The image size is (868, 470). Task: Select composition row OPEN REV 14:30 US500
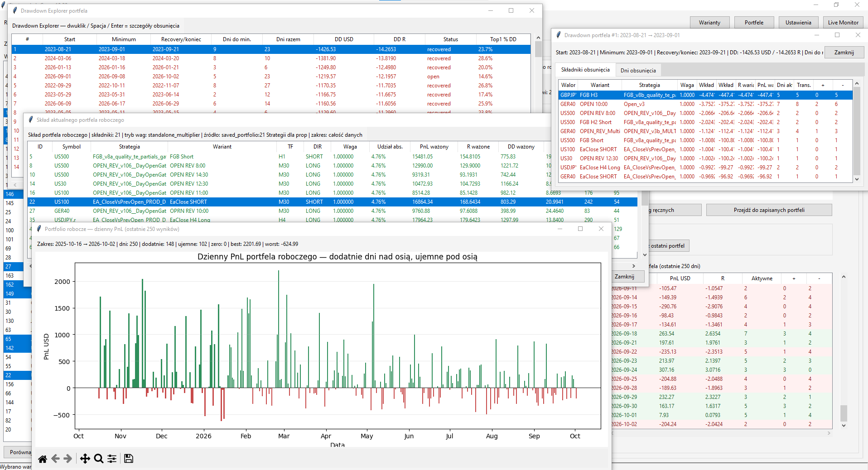(x=289, y=175)
